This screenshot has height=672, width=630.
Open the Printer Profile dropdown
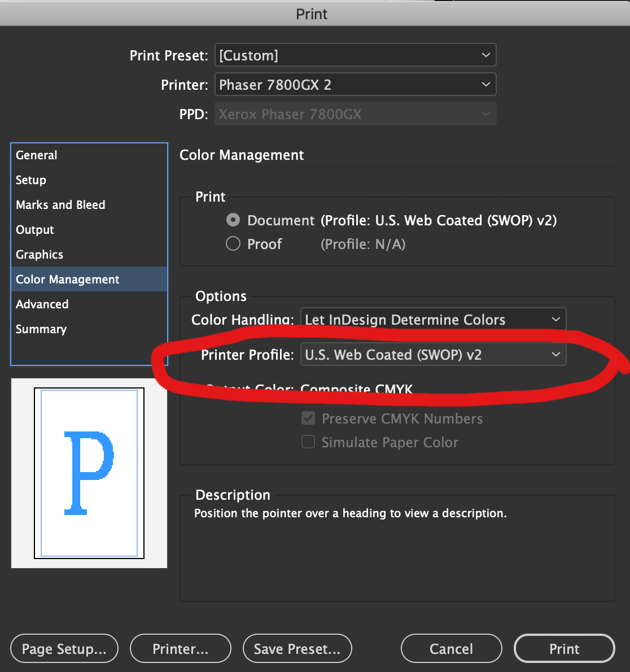[432, 355]
